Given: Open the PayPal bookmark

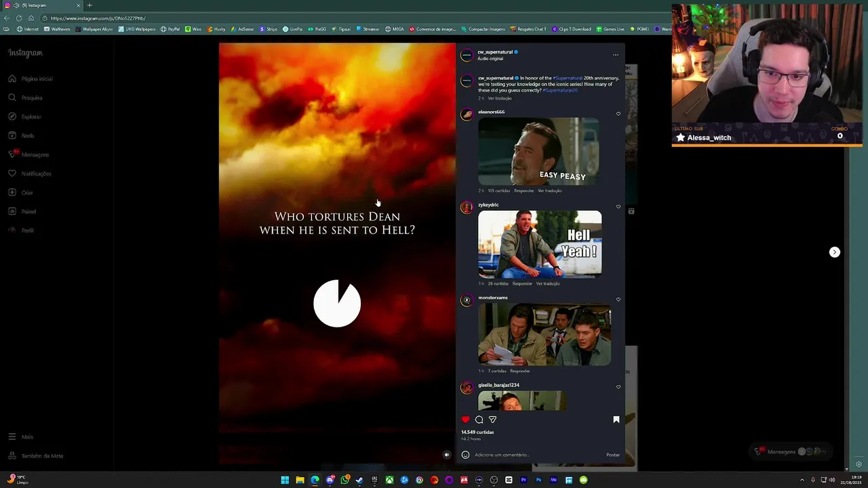Looking at the screenshot, I should 170,29.
